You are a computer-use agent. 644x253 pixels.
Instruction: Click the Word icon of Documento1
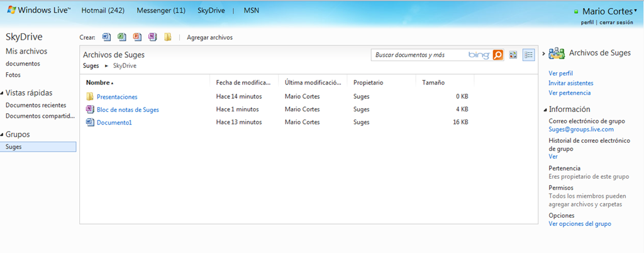[x=90, y=122]
